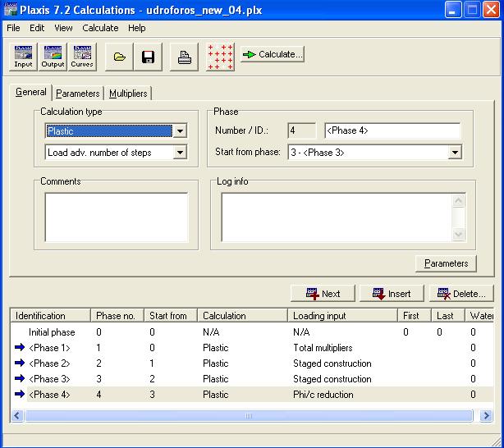504x448 pixels.
Task: Click Staged construction in the <Phase 3> row
Action: (x=332, y=379)
